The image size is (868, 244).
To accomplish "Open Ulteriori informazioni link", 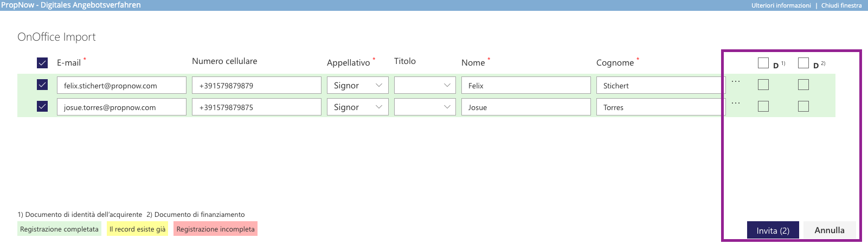I will (x=781, y=5).
